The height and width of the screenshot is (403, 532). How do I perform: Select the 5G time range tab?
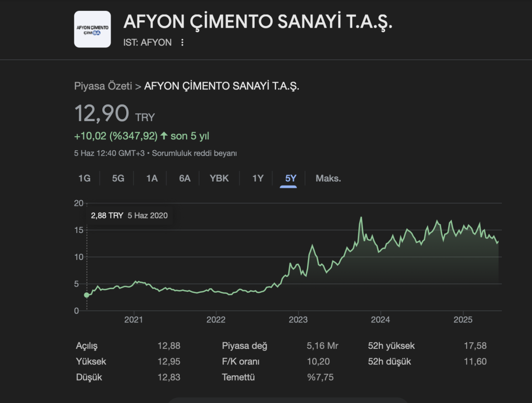(x=118, y=178)
